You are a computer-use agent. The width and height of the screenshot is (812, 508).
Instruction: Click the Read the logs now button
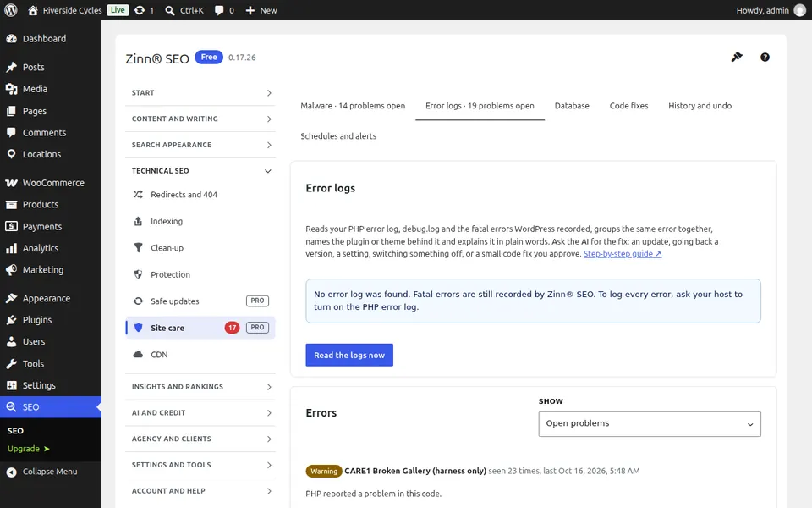[349, 355]
